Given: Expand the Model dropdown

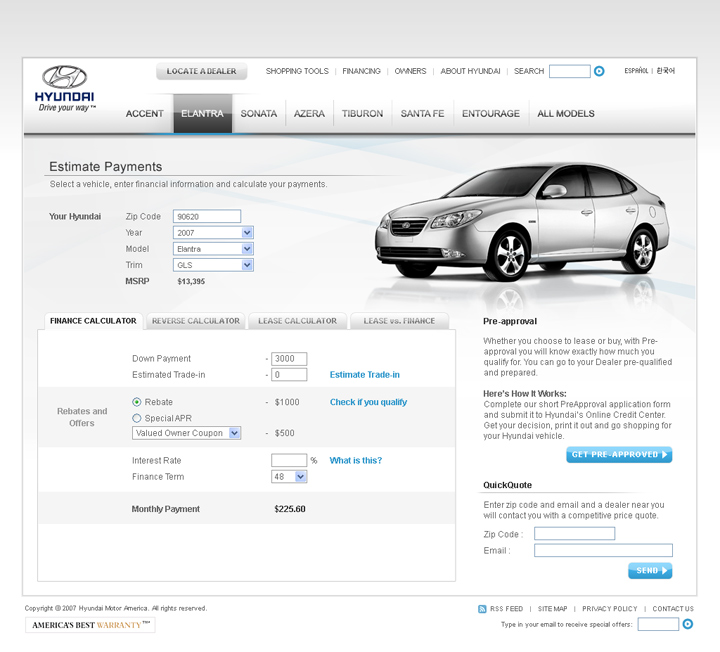Looking at the screenshot, I should click(x=247, y=249).
